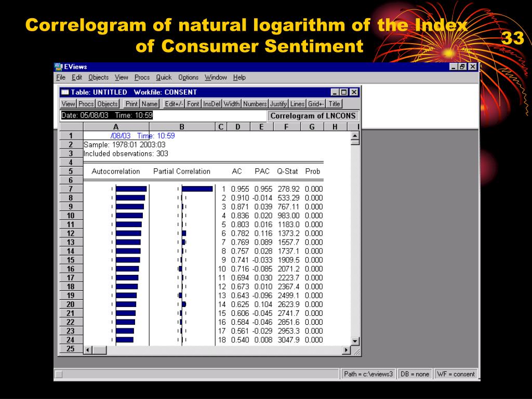Open the Quick menu
Viewport: 532px width, 399px height.
pyautogui.click(x=164, y=77)
